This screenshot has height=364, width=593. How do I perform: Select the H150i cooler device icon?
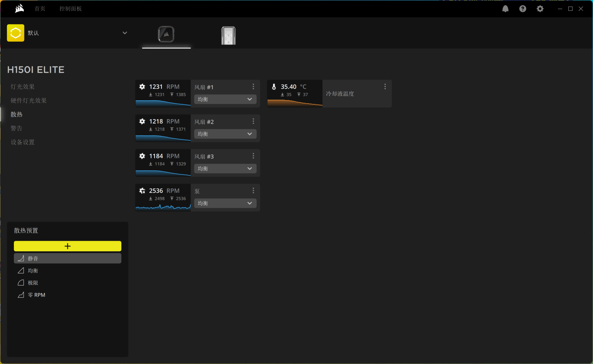(166, 34)
